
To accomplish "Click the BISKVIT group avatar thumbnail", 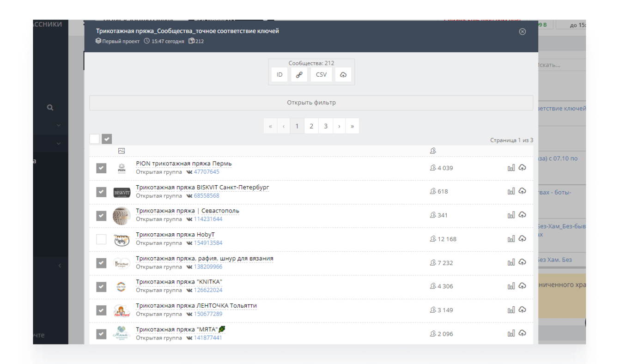I will tap(122, 192).
